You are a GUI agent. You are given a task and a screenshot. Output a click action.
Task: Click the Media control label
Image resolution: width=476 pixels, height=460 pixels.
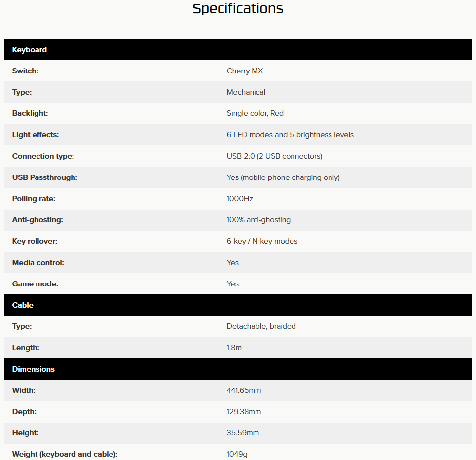38,263
